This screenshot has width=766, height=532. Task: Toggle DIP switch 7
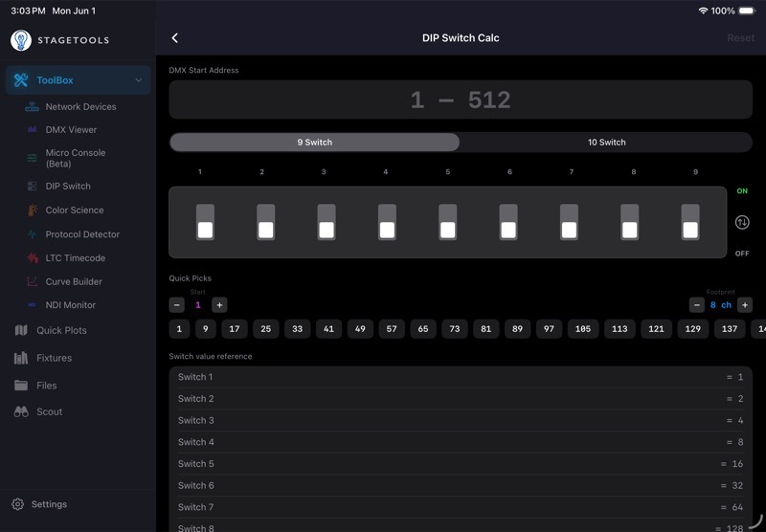pos(569,222)
